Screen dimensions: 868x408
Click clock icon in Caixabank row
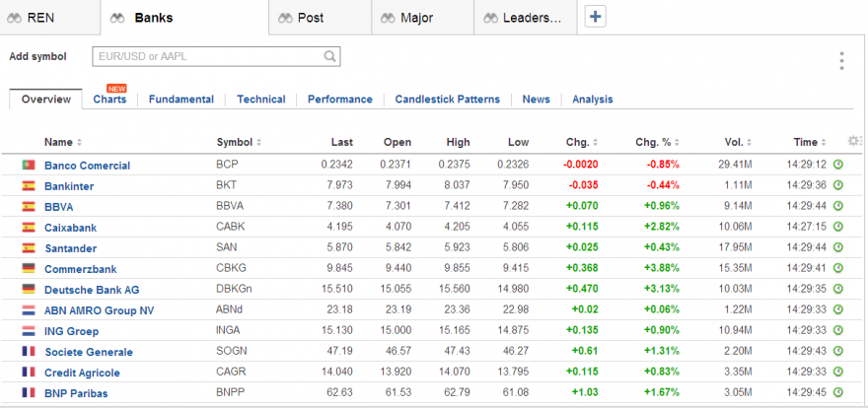click(838, 227)
